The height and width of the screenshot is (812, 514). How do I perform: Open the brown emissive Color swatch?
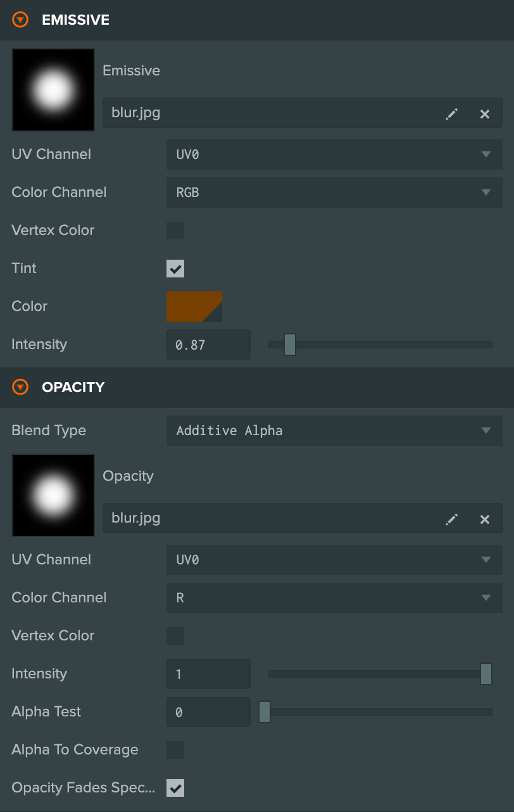pyautogui.click(x=194, y=307)
